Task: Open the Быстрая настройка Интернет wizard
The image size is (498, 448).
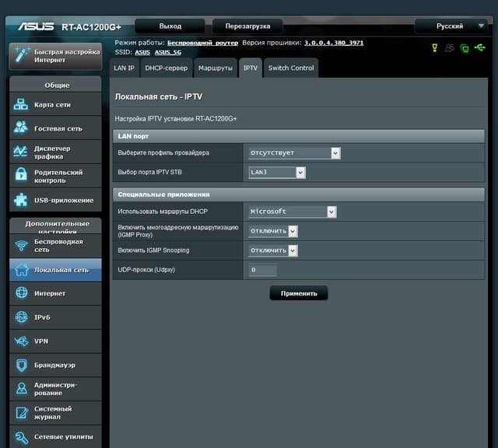Action: click(55, 56)
